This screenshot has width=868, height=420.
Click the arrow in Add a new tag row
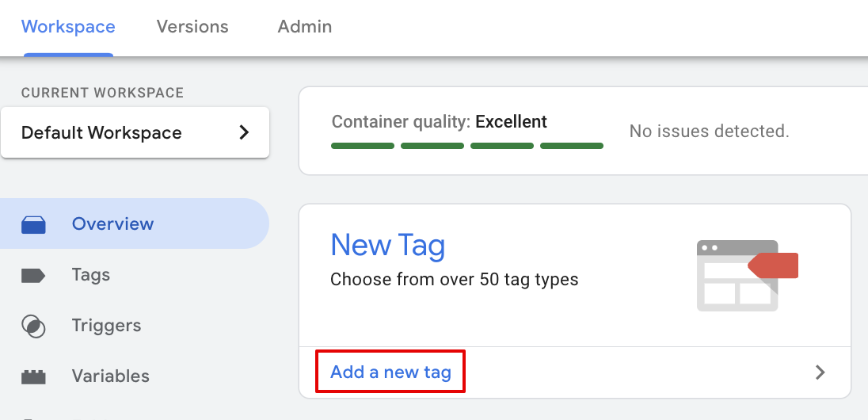[820, 372]
